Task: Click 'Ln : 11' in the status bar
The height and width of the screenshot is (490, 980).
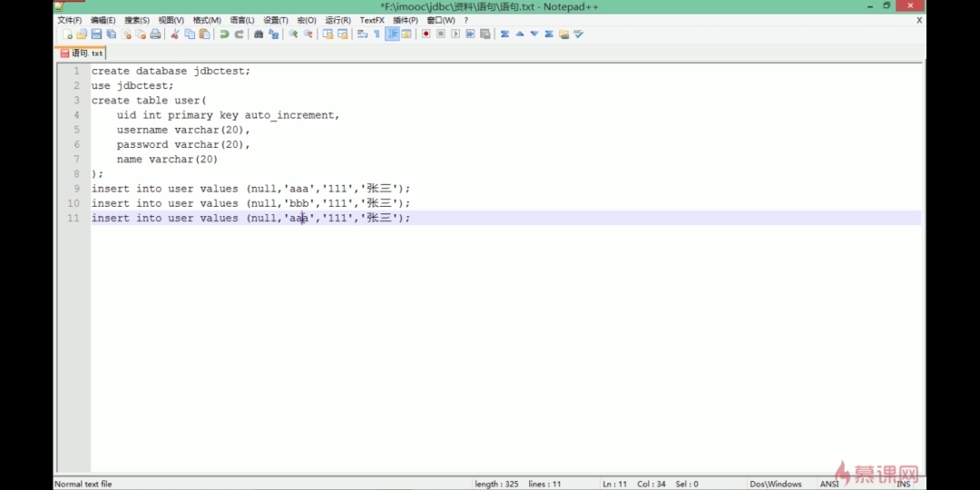Action: 614,484
